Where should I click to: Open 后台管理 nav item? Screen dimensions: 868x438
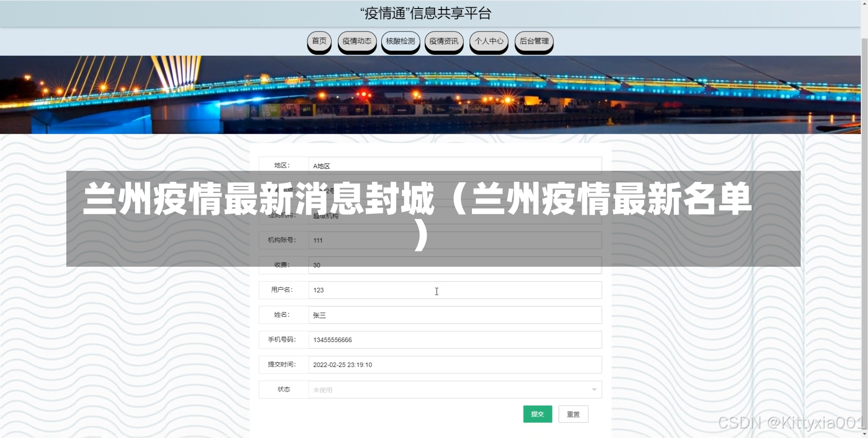(534, 42)
